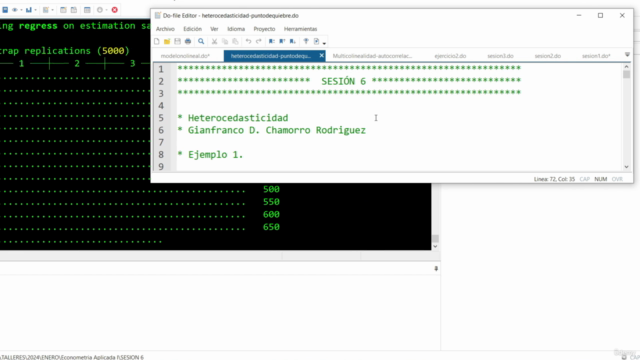
Task: Print the do-file with the printer icon
Action: (x=188, y=41)
